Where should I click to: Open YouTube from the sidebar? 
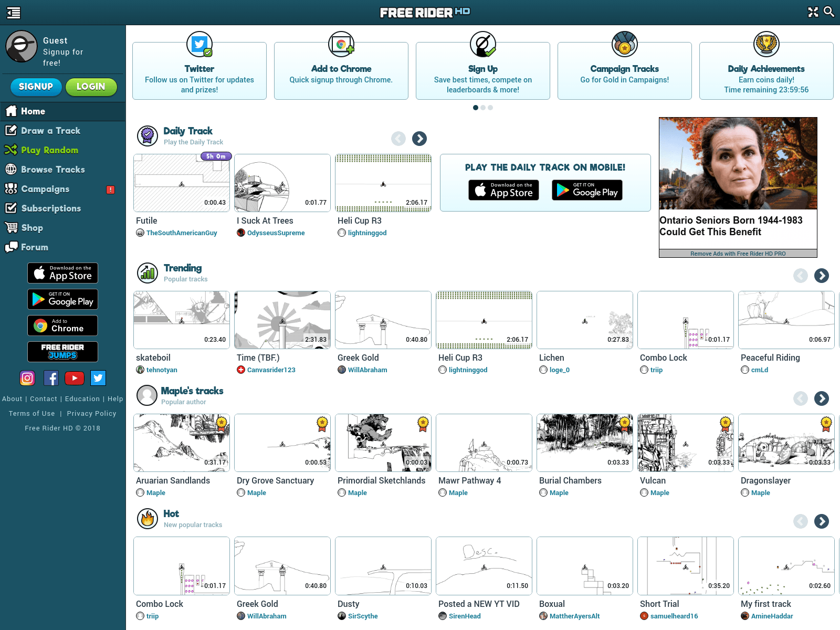75,378
